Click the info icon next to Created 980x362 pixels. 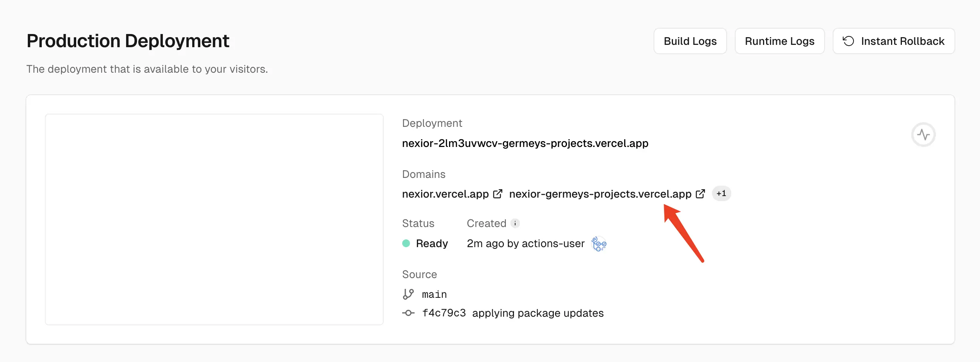[515, 223]
